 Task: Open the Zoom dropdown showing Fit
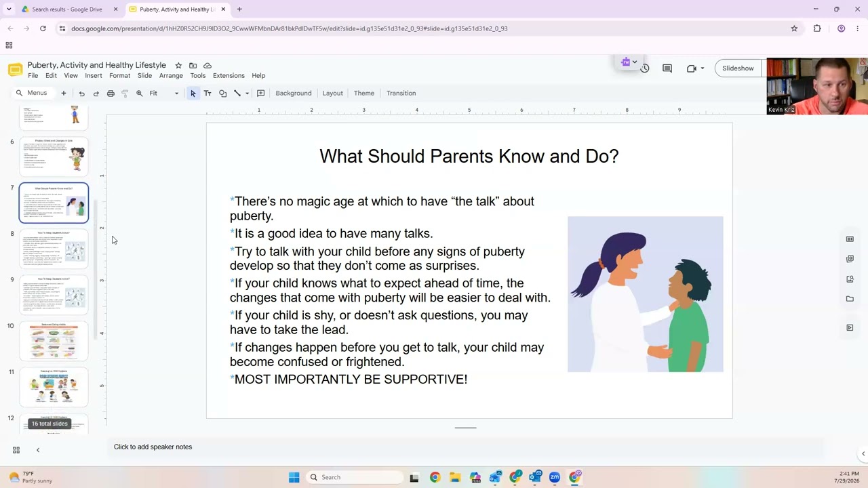(x=164, y=94)
